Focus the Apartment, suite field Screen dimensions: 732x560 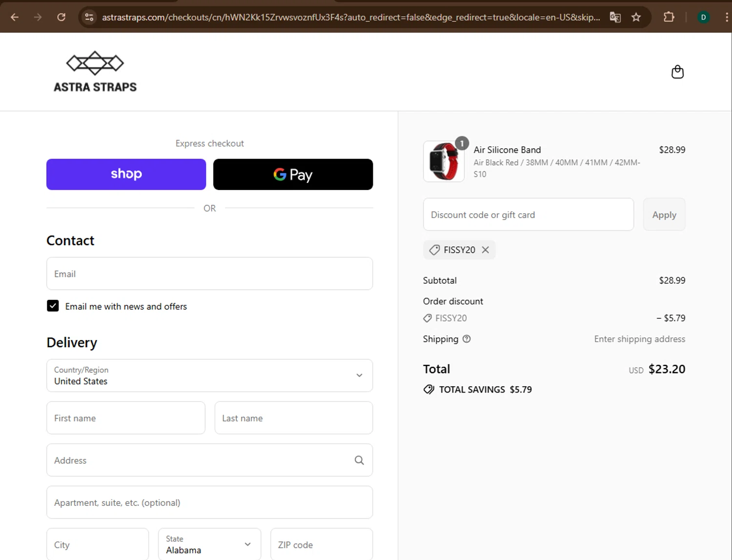coord(209,502)
